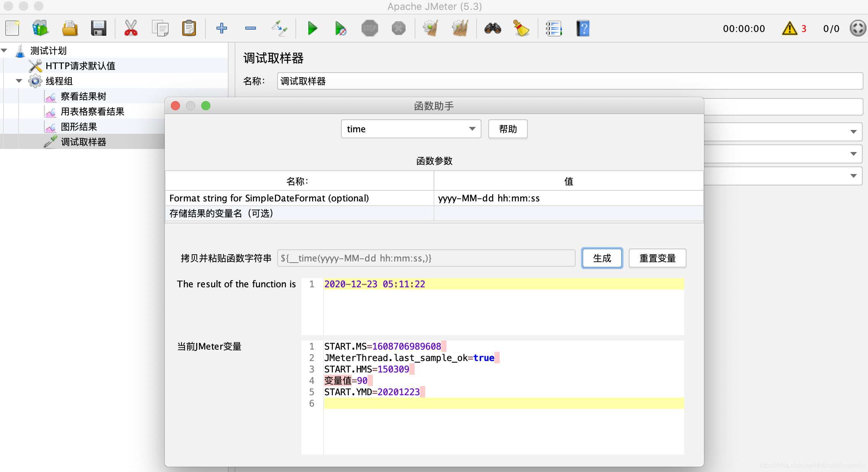Viewport: 868px width, 472px height.
Task: Click the plus Expand all icon
Action: point(221,29)
